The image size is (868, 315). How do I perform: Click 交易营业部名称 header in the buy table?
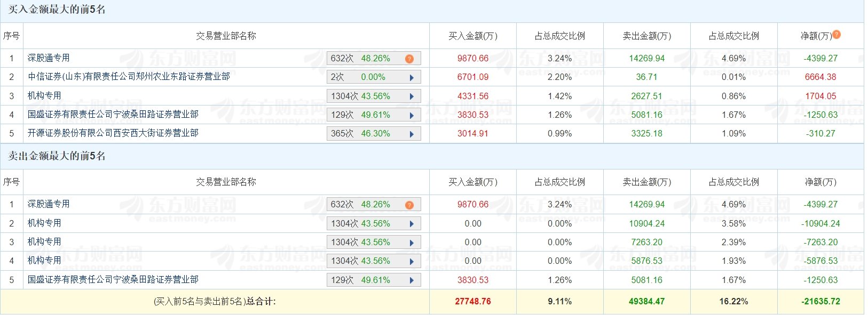pos(226,36)
